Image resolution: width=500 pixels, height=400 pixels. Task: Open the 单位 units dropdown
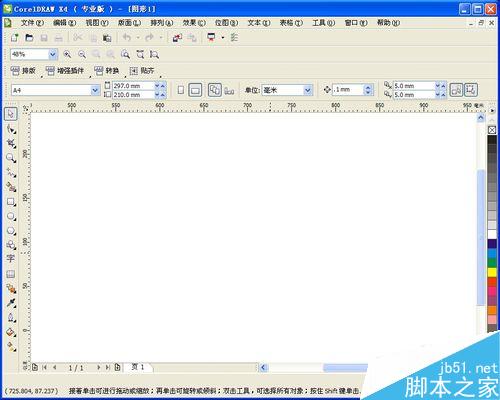click(308, 90)
